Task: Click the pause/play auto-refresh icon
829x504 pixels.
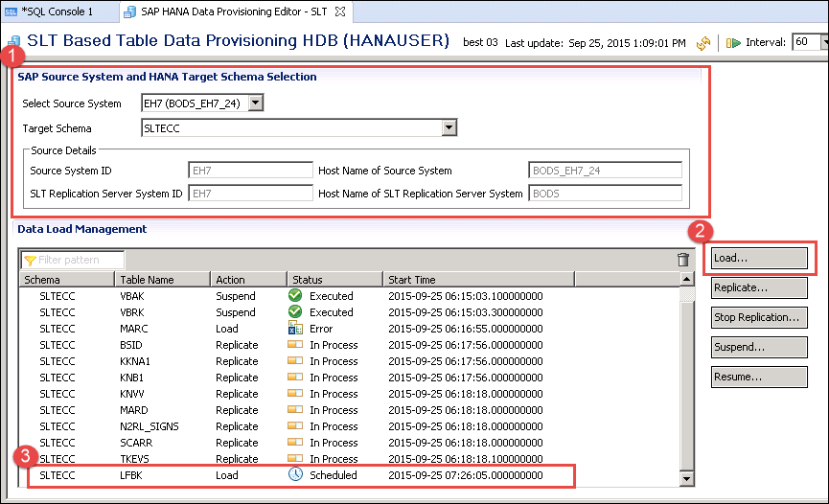Action: pyautogui.click(x=733, y=43)
